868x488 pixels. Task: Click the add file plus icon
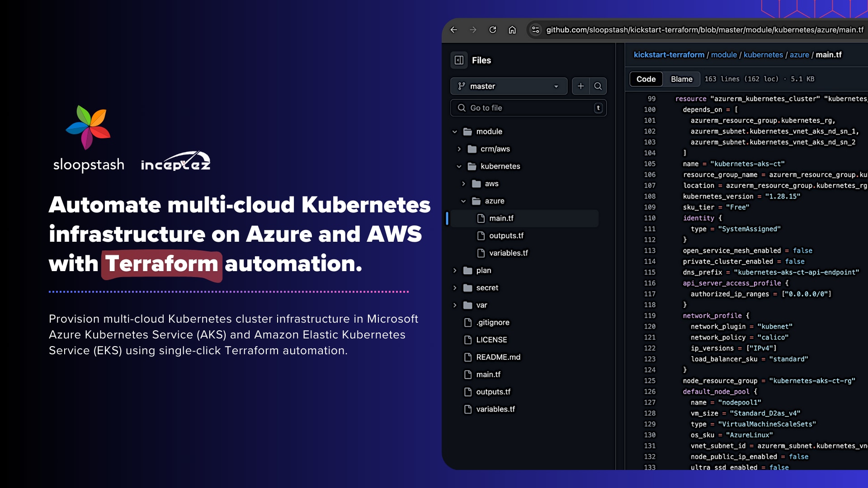[580, 86]
